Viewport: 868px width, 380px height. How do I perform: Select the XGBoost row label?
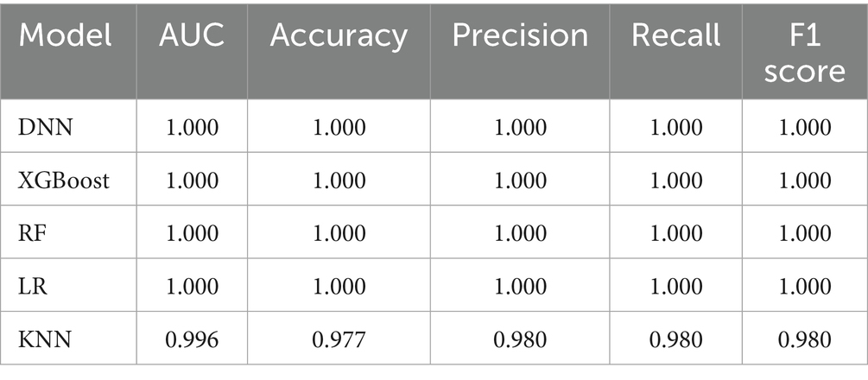(64, 180)
